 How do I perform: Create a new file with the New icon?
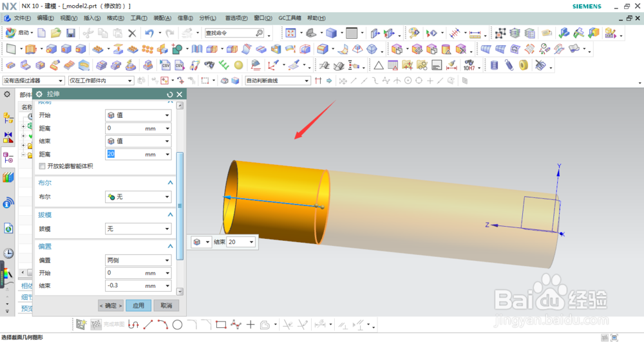point(41,33)
